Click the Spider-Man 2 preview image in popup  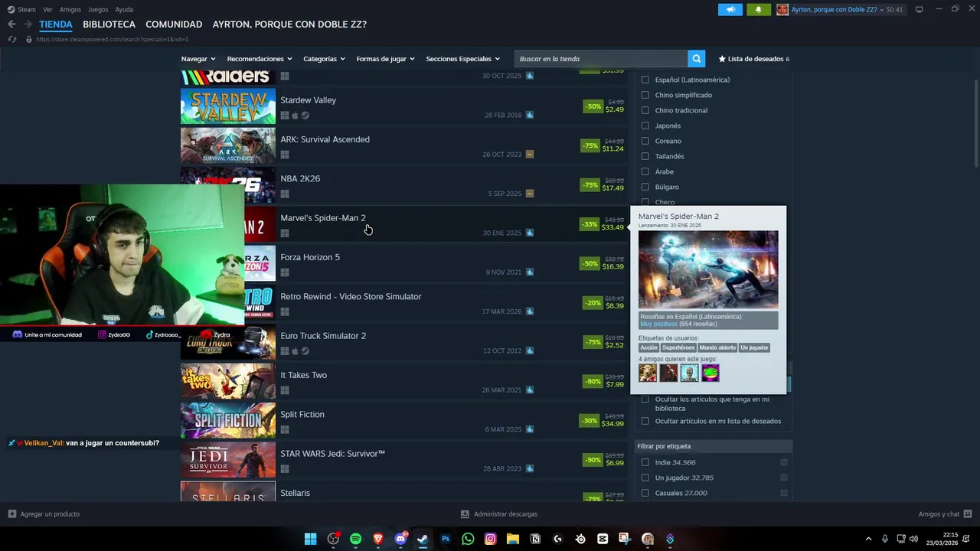tap(708, 269)
